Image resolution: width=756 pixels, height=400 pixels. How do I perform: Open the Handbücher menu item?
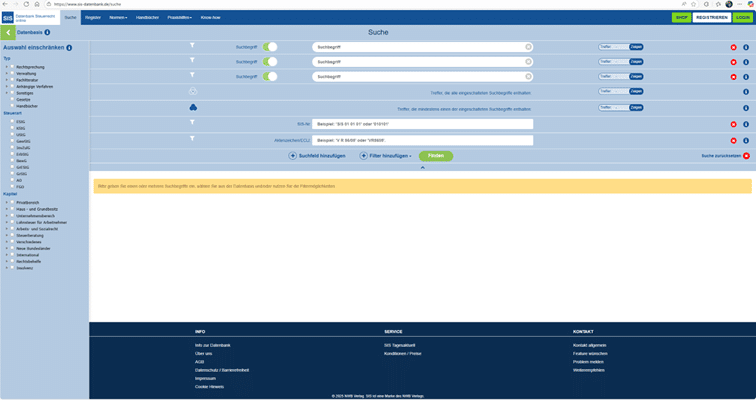pos(147,17)
